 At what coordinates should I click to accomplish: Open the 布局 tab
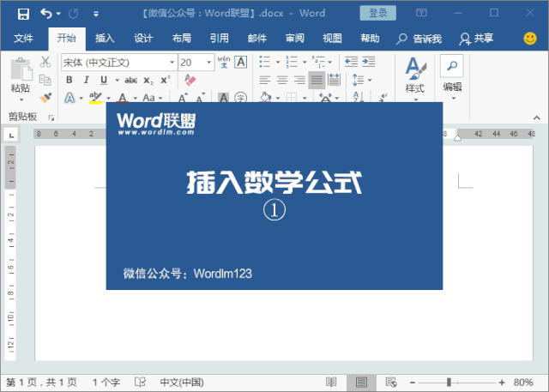point(181,38)
